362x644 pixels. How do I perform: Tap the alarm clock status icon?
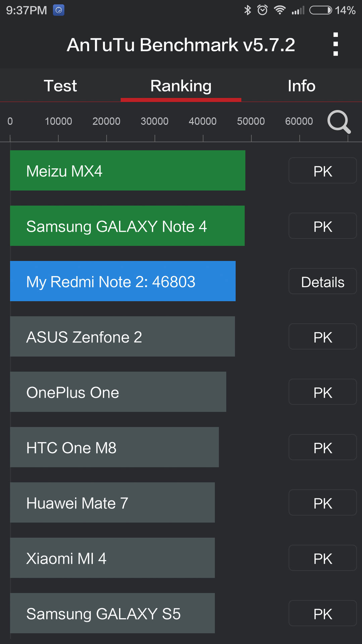coord(262,10)
